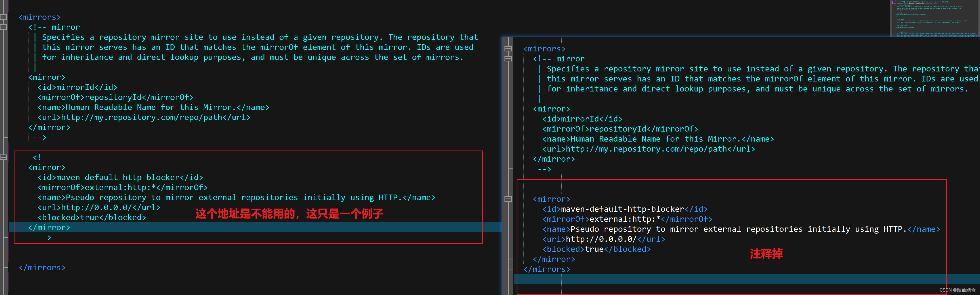Click the http://0.0.0.0/ url line in left editor

(x=99, y=207)
